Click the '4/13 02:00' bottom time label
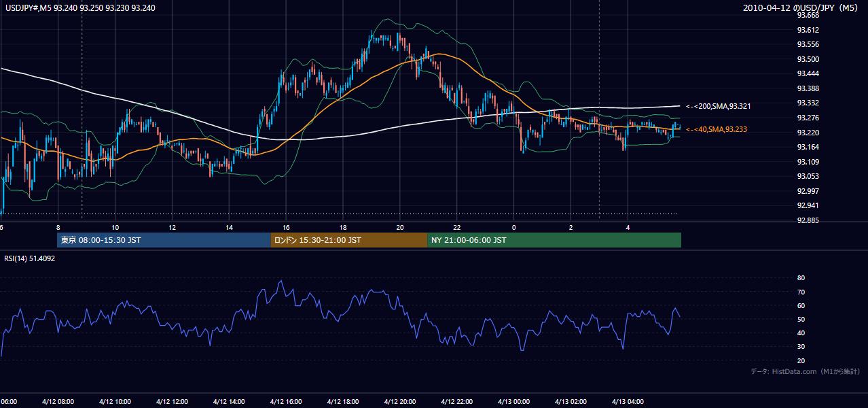Screen dimensions: 868x408 (571, 402)
